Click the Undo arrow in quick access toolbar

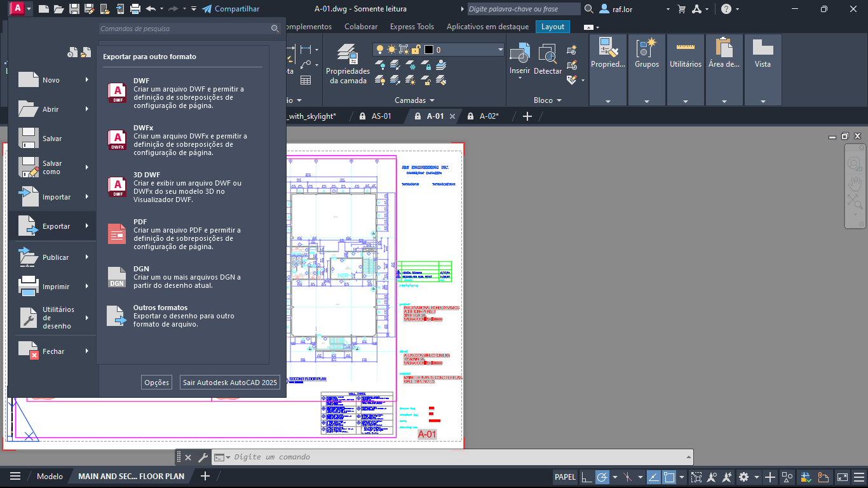(151, 9)
